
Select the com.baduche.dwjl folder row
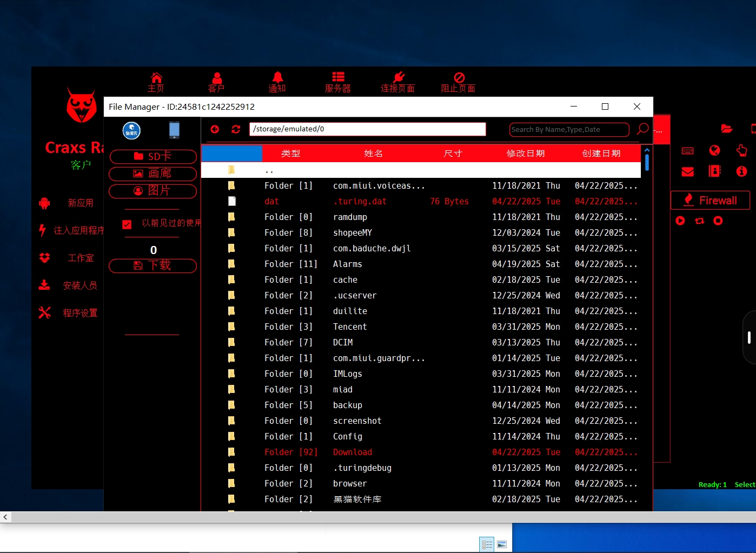click(421, 249)
